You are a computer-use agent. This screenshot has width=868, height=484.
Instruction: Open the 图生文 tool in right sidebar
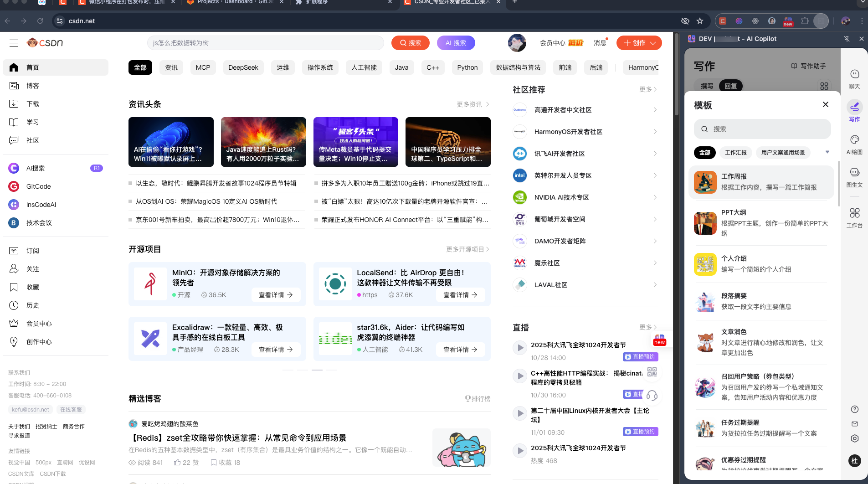pos(854,175)
